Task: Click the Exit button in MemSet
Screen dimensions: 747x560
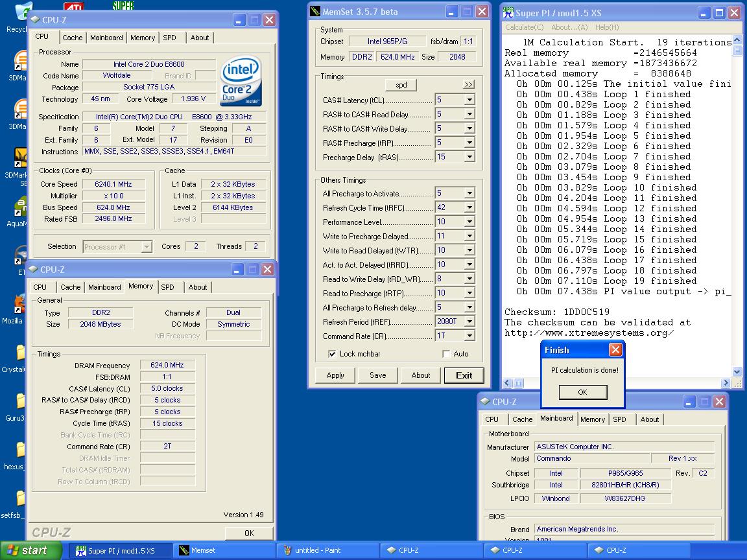Action: 464,375
